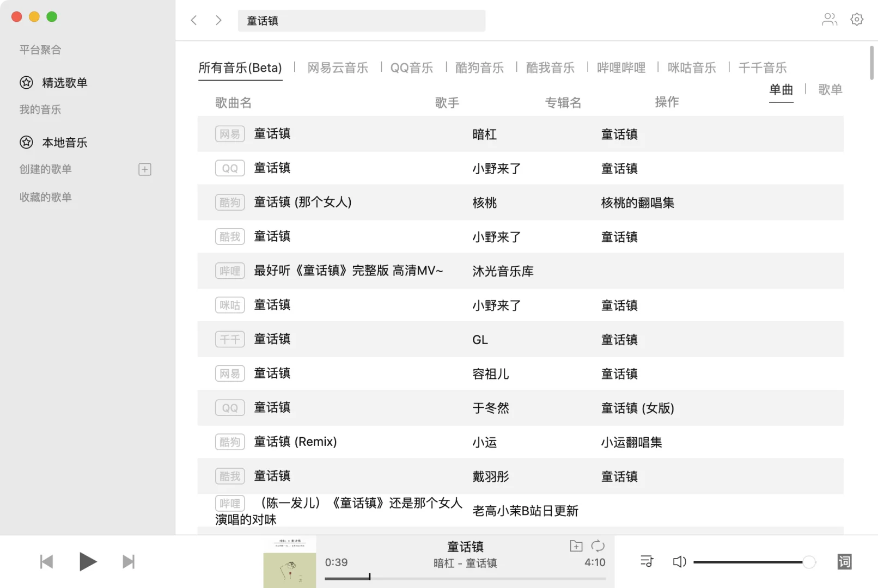Click the back navigation arrow
The width and height of the screenshot is (878, 588).
point(194,20)
